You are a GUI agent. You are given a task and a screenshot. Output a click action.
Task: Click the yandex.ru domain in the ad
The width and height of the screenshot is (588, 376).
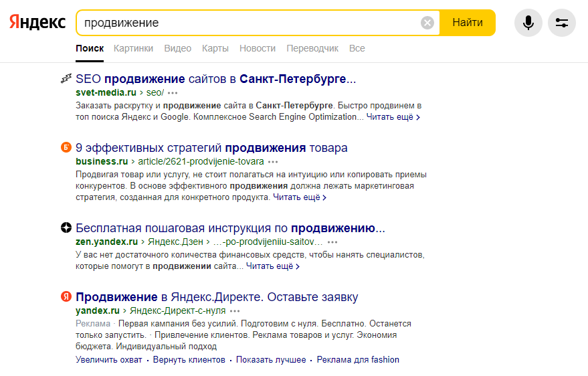[98, 311]
